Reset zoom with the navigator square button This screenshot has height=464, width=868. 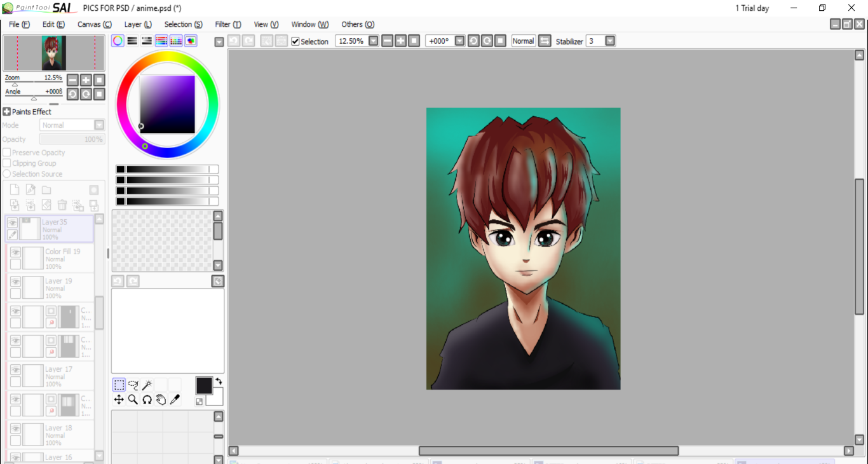pyautogui.click(x=99, y=80)
